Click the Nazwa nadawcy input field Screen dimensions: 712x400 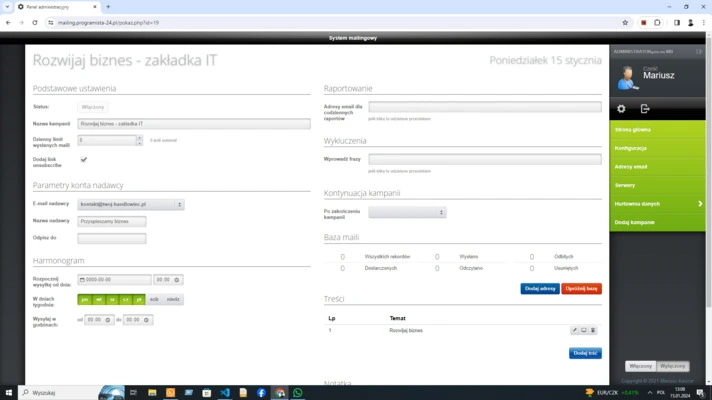pos(112,222)
